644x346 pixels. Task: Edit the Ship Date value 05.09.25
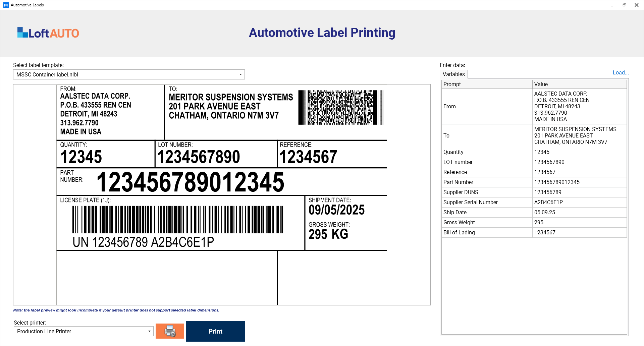579,212
